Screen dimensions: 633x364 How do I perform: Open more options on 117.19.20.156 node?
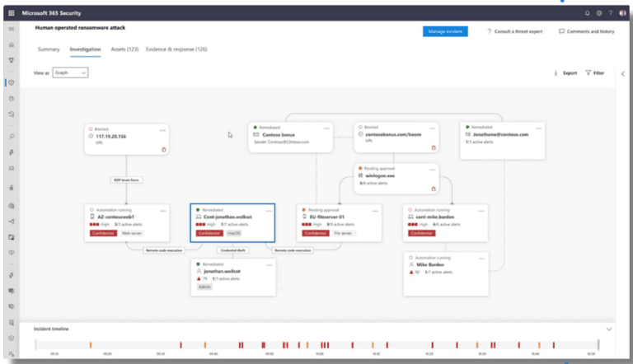coord(162,129)
